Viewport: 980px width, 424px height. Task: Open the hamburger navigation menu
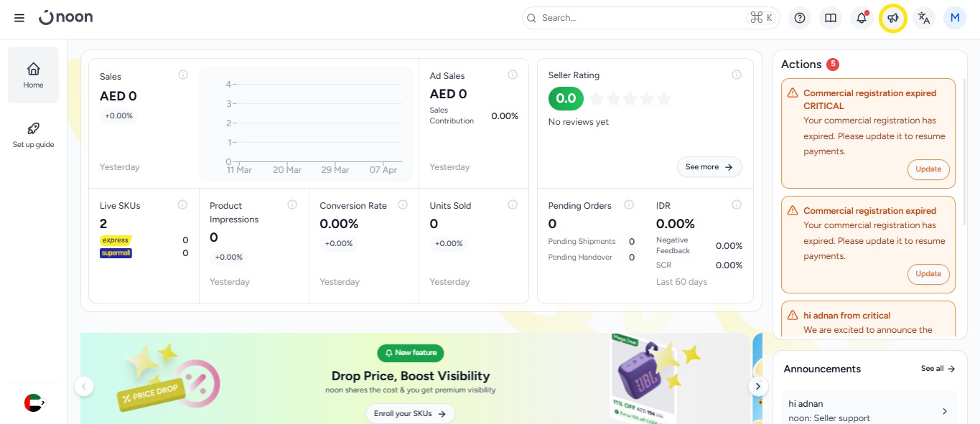[19, 18]
